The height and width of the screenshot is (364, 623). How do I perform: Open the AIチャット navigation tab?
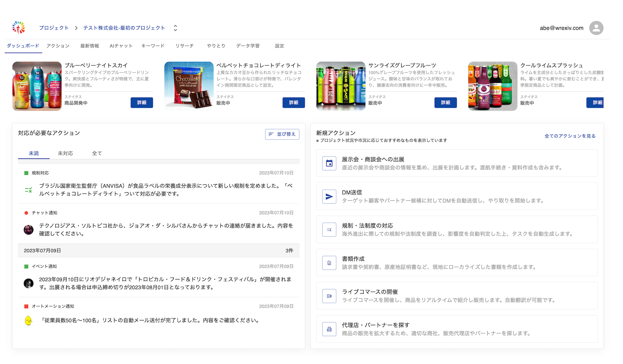click(x=121, y=46)
